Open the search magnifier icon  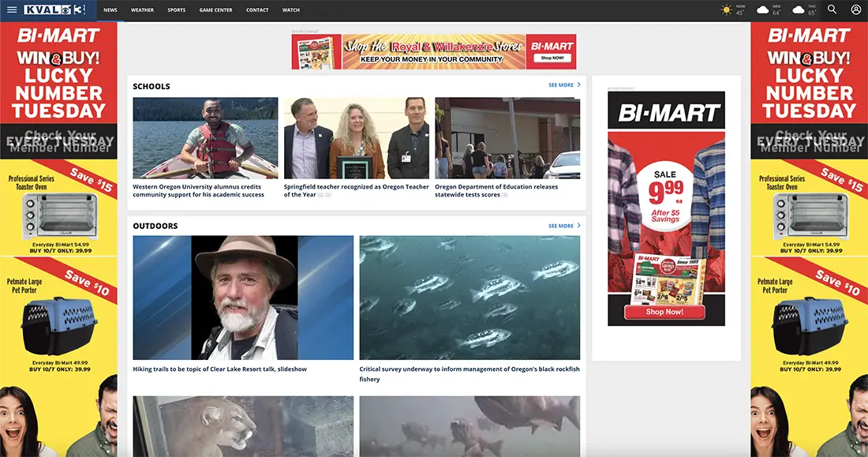pos(832,9)
